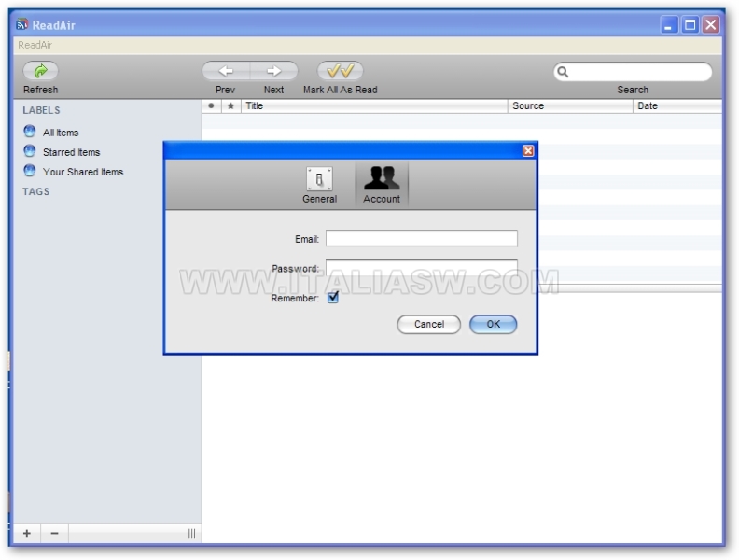This screenshot has width=739, height=560.
Task: Cancel the account dialog
Action: [x=429, y=324]
